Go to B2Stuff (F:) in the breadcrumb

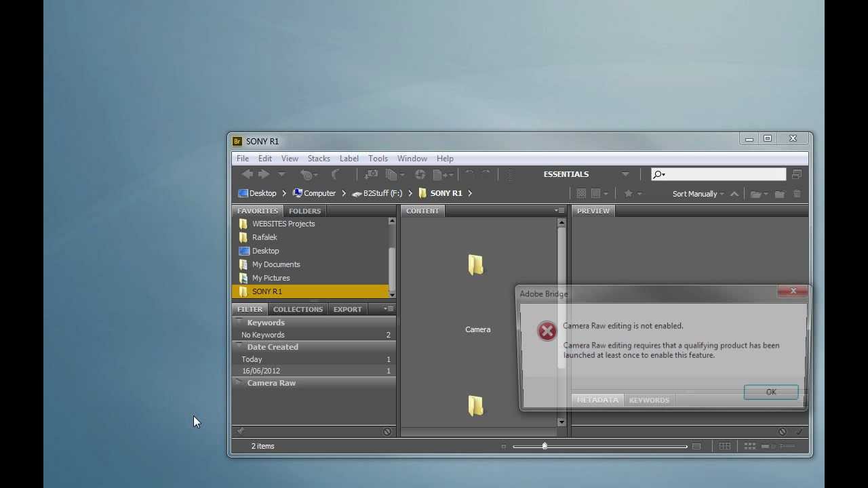tap(377, 193)
